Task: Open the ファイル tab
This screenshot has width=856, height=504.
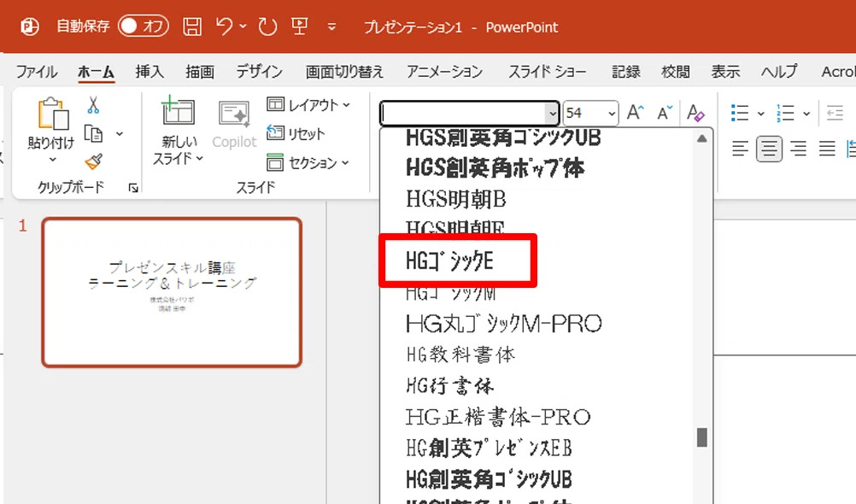Action: [x=37, y=72]
